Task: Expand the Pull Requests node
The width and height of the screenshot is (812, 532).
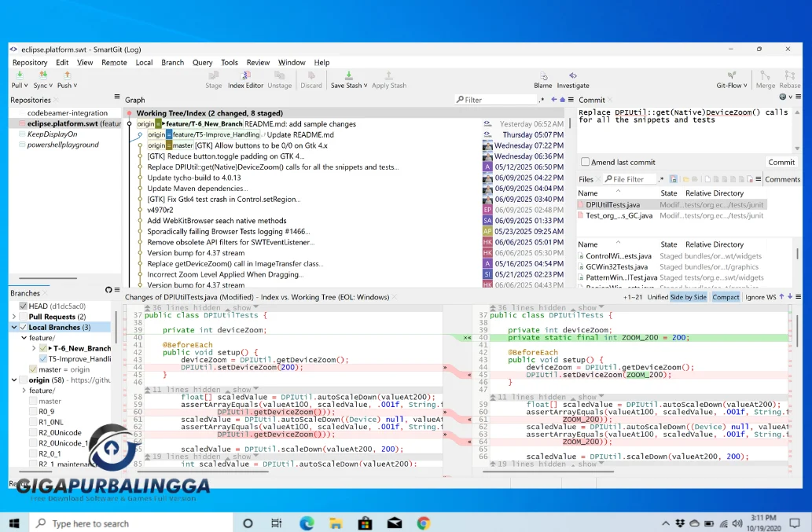Action: 14,317
